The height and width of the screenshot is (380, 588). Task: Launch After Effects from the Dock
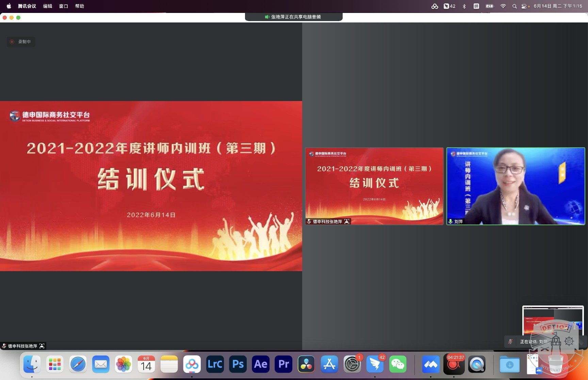coord(261,364)
